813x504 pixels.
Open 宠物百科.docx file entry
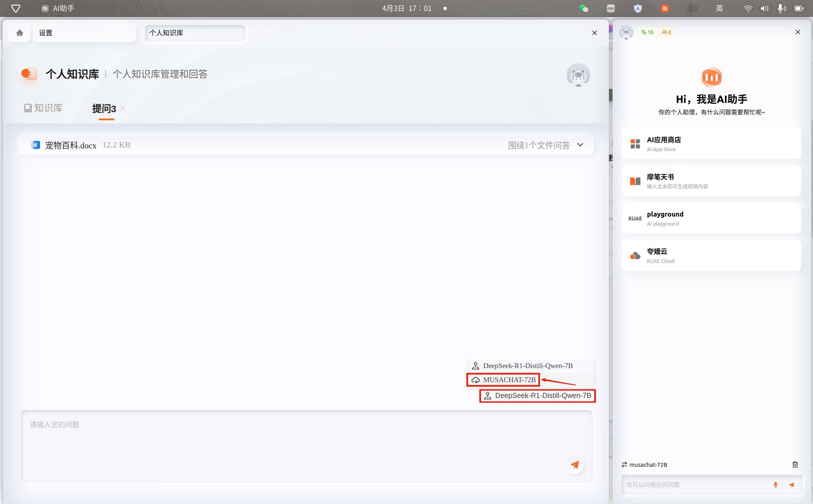coord(70,145)
